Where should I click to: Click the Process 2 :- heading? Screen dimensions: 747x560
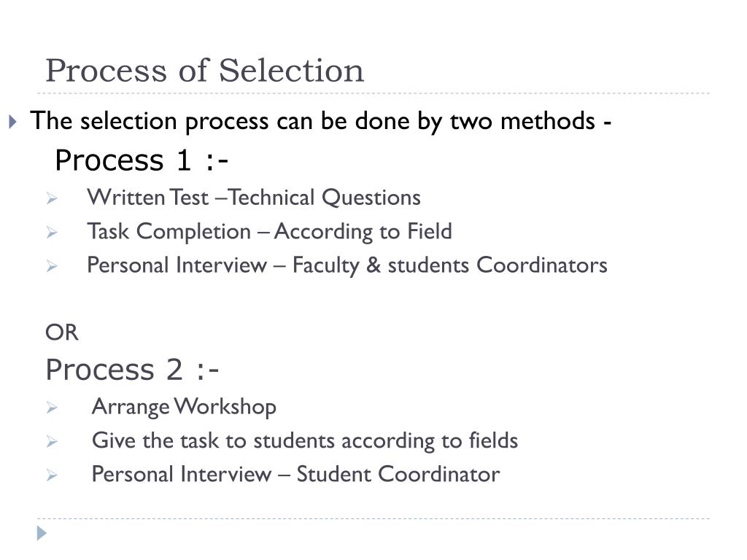point(132,370)
